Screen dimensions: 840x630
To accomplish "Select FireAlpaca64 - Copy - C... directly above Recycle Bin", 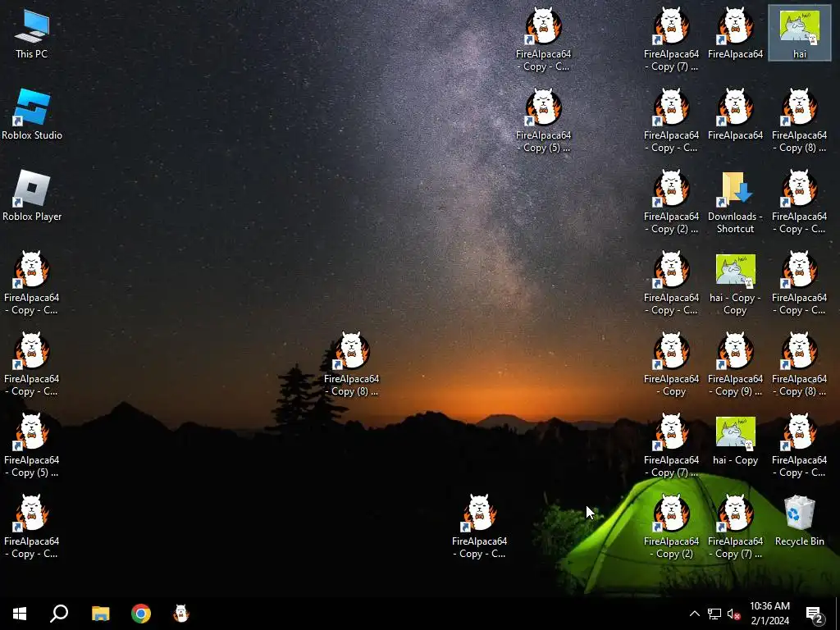I will [x=799, y=445].
